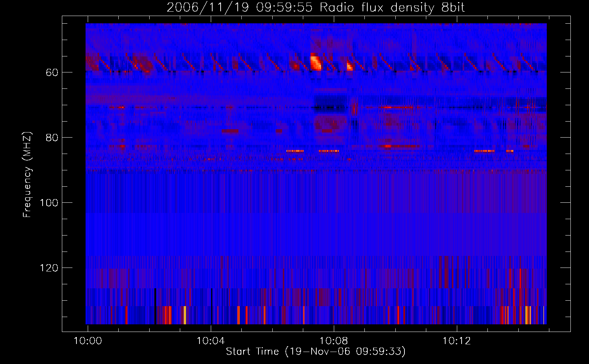Image resolution: width=589 pixels, height=364 pixels.
Task: Click the '80' frequency tick label
Action: tap(52, 138)
